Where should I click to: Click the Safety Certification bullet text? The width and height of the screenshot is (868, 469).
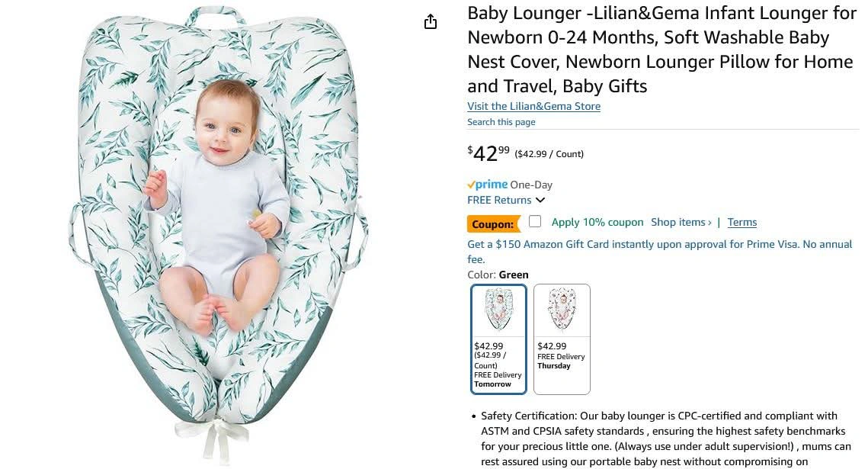(666, 438)
